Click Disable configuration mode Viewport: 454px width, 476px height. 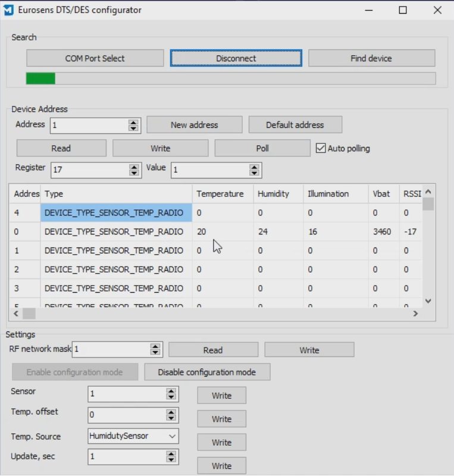coord(207,372)
